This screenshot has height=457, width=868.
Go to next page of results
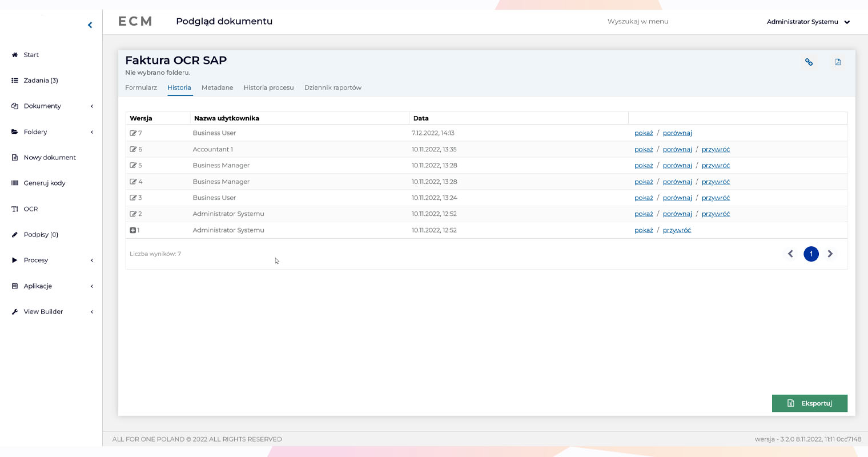coord(830,254)
